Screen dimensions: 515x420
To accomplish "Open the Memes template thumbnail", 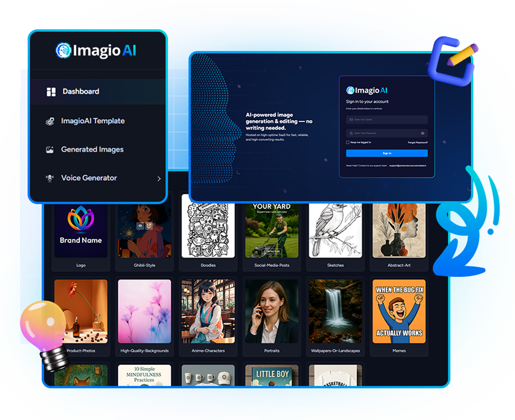I will pyautogui.click(x=399, y=311).
